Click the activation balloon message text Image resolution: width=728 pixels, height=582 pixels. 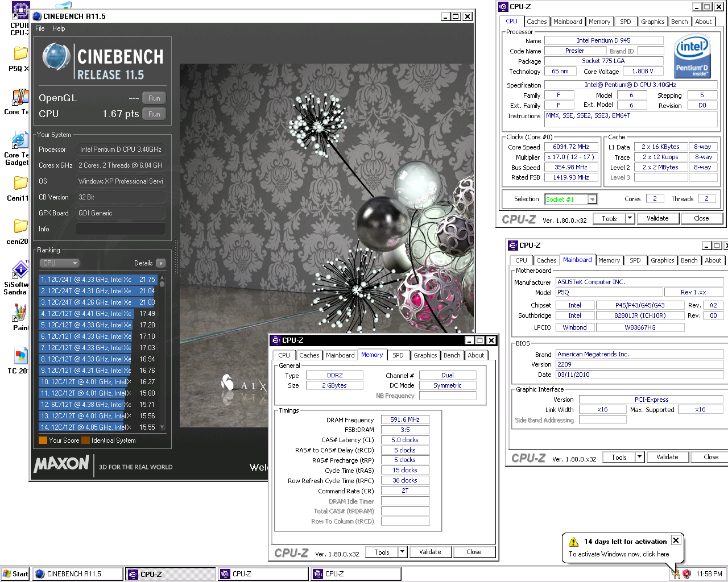click(x=619, y=554)
